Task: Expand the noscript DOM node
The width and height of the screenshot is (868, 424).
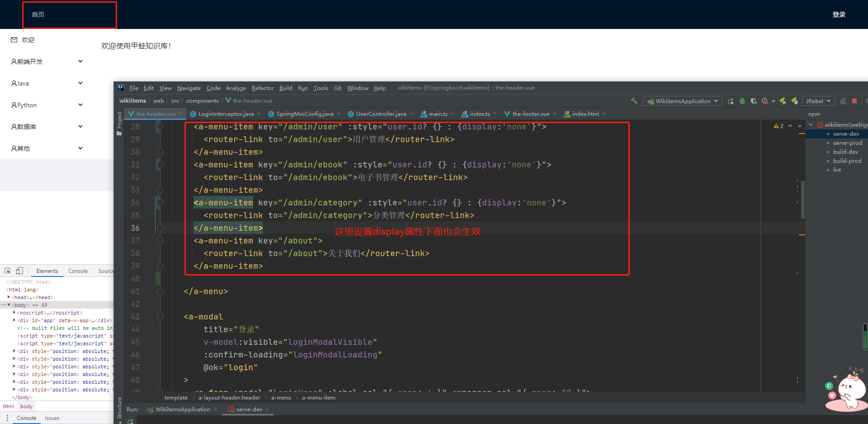Action: (x=14, y=313)
